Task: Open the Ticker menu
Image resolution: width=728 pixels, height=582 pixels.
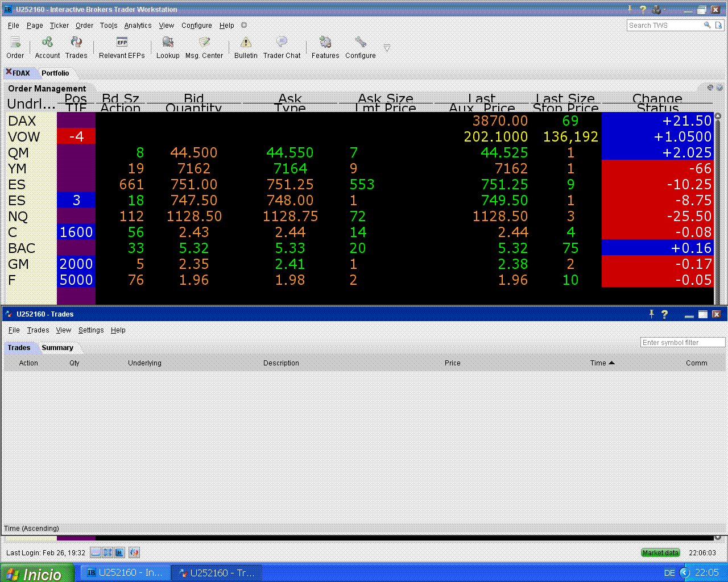Action: tap(59, 26)
